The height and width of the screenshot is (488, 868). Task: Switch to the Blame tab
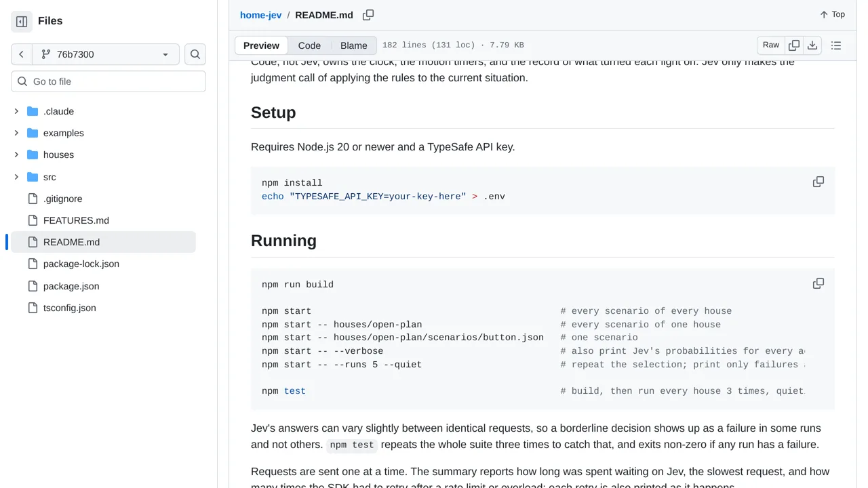tap(354, 45)
